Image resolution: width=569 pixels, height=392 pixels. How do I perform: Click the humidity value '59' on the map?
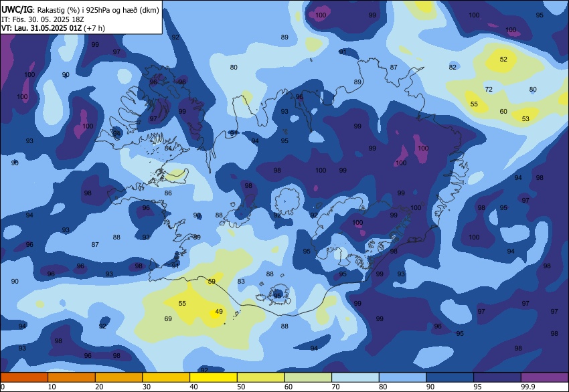point(212,282)
